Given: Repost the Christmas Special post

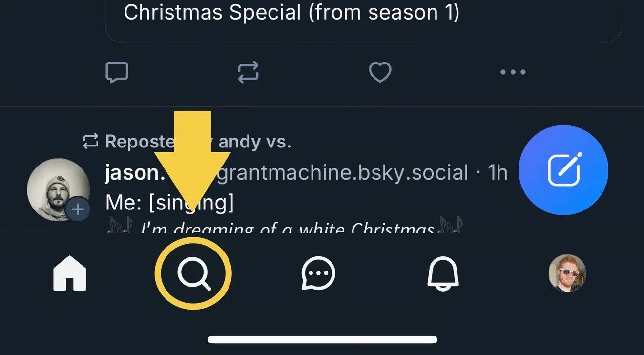Looking at the screenshot, I should [248, 72].
